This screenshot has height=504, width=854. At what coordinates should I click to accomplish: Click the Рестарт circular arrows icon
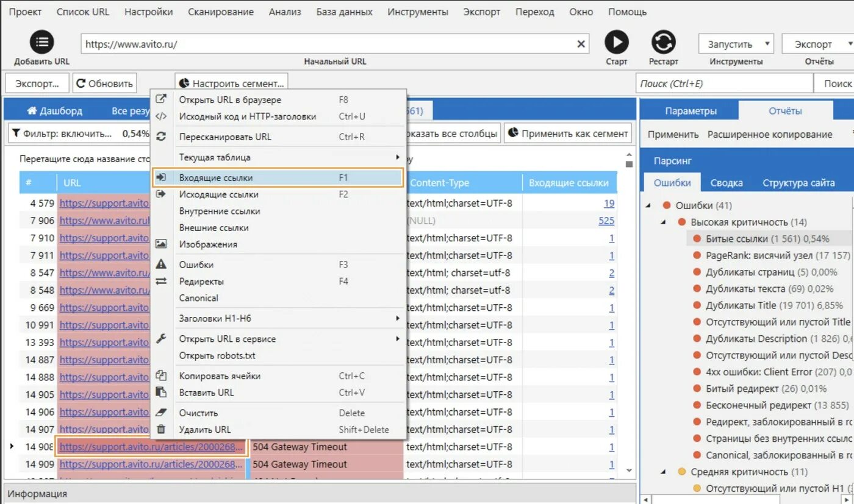[x=664, y=43]
